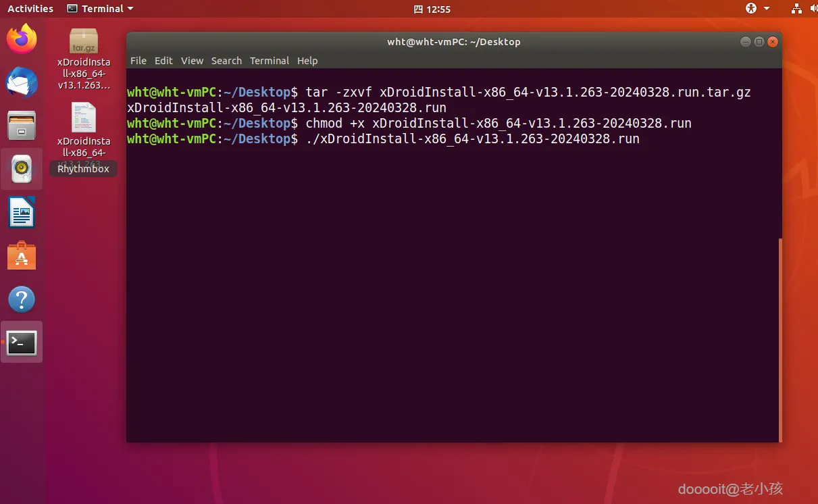Open the clock and calendar at 12:55
The height and width of the screenshot is (504, 818).
pyautogui.click(x=432, y=9)
